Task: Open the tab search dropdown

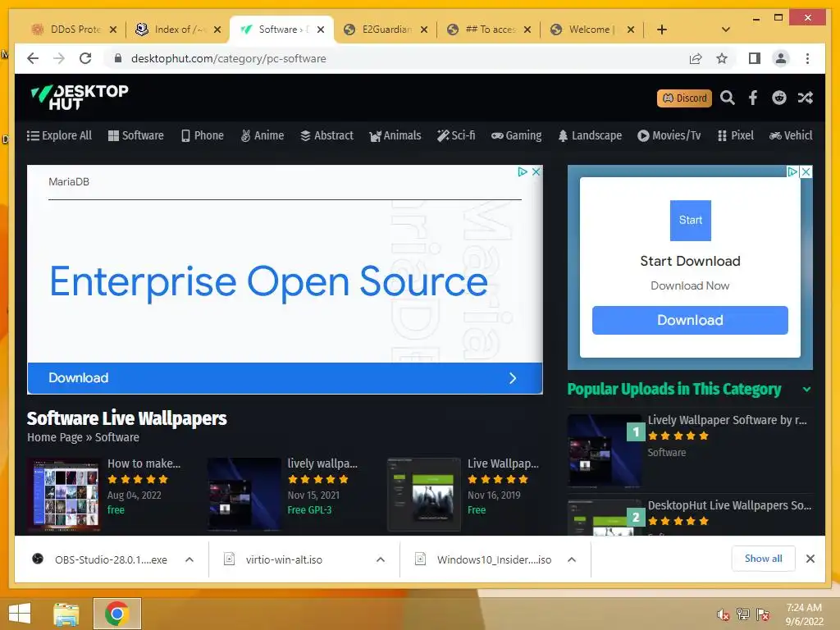Action: (726, 30)
